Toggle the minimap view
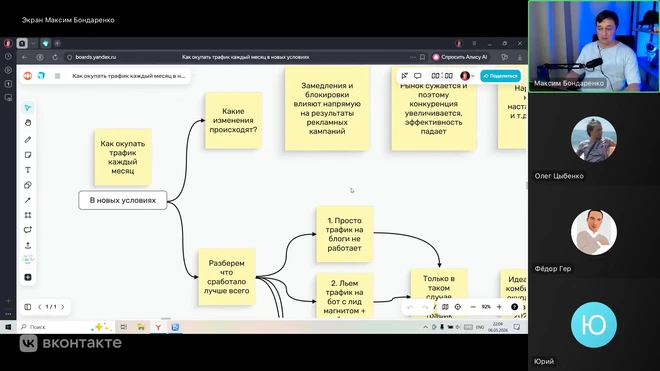 pyautogui.click(x=445, y=307)
